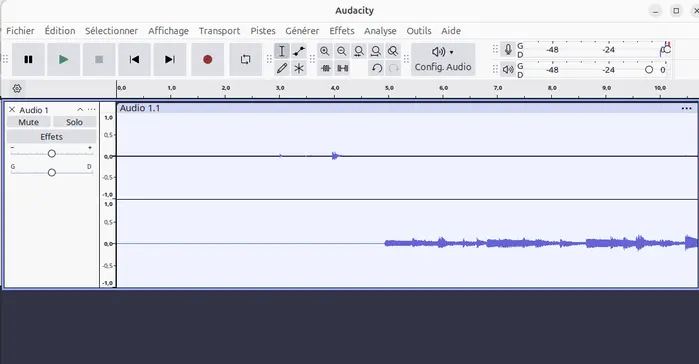The width and height of the screenshot is (699, 364).
Task: Click the Trim audio outside selection icon
Action: tap(325, 68)
